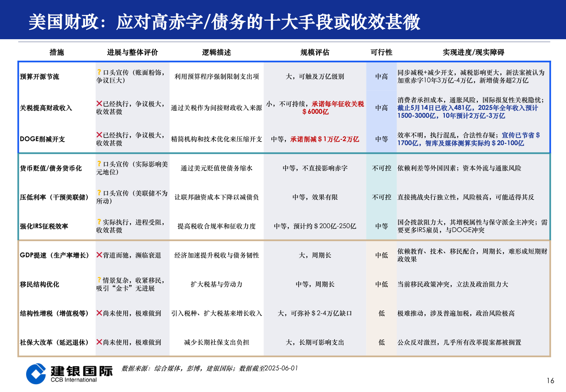Click the red cross icon beside GDP提速 row
The image size is (566, 392).
(99, 255)
